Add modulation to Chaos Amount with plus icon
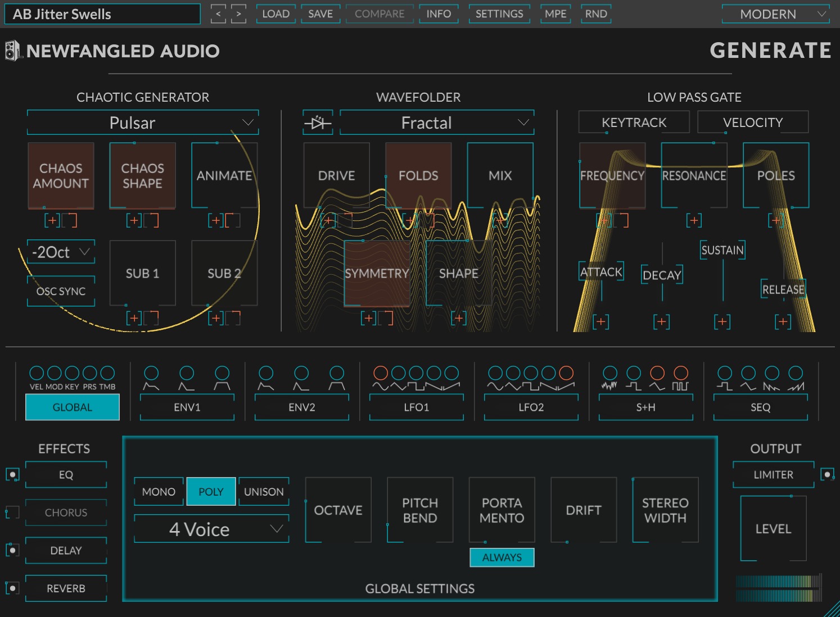 click(x=52, y=220)
